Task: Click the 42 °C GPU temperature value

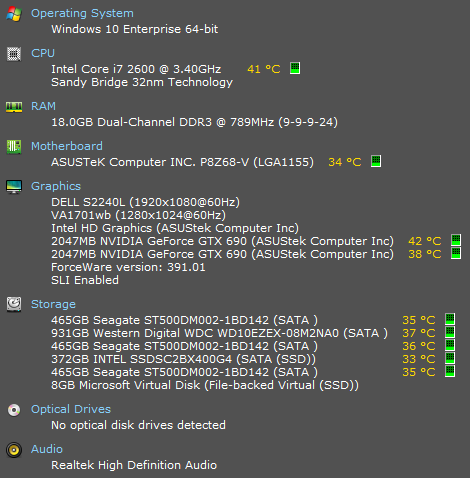Action: point(425,241)
